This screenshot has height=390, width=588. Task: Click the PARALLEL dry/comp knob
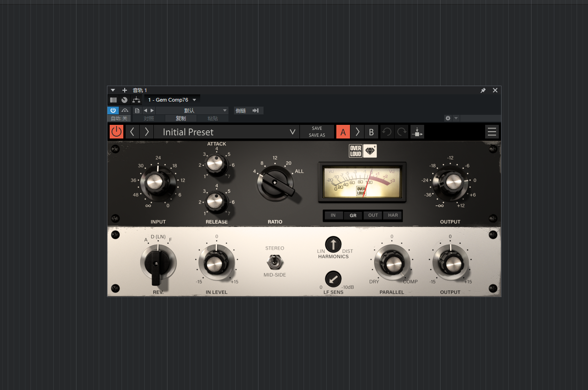391,264
